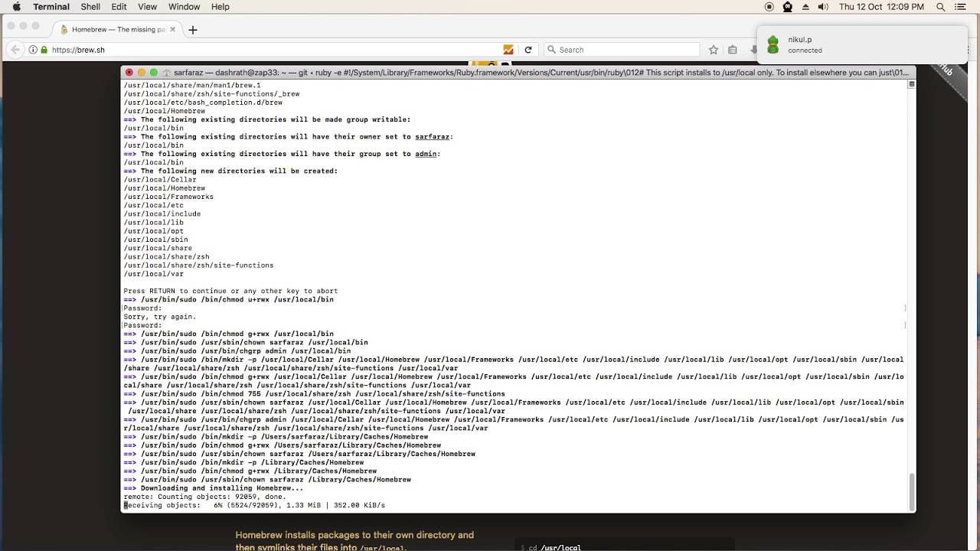Click '/usr/local/sbin' in directory list
The image size is (980, 551).
coord(156,240)
